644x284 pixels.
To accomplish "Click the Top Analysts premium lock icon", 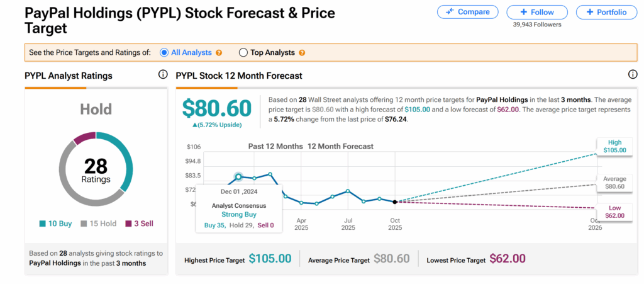I will coord(302,53).
